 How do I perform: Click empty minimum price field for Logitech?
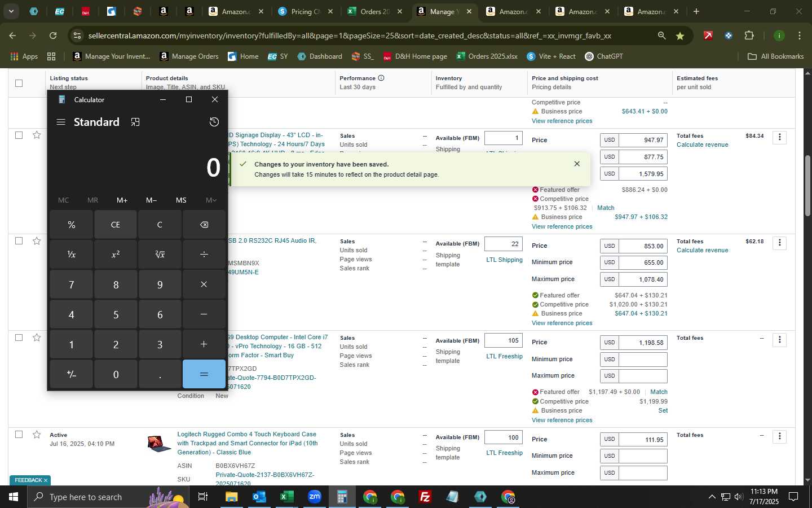click(x=643, y=456)
